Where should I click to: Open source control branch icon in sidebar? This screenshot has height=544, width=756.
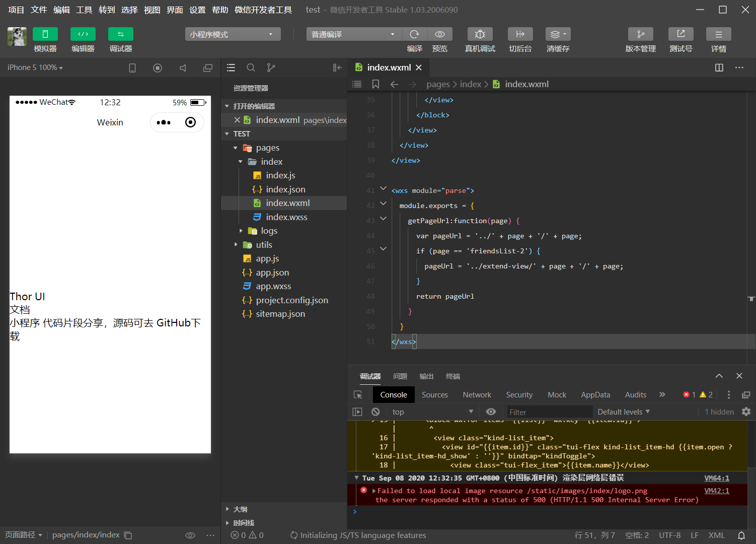(271, 67)
